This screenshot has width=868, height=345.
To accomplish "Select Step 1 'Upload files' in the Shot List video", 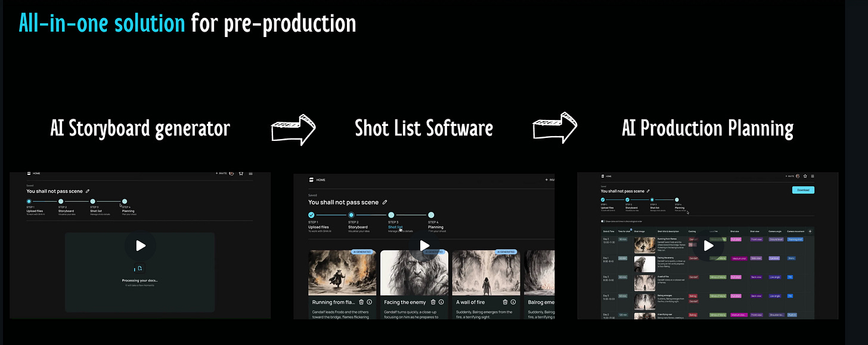I will click(x=318, y=221).
